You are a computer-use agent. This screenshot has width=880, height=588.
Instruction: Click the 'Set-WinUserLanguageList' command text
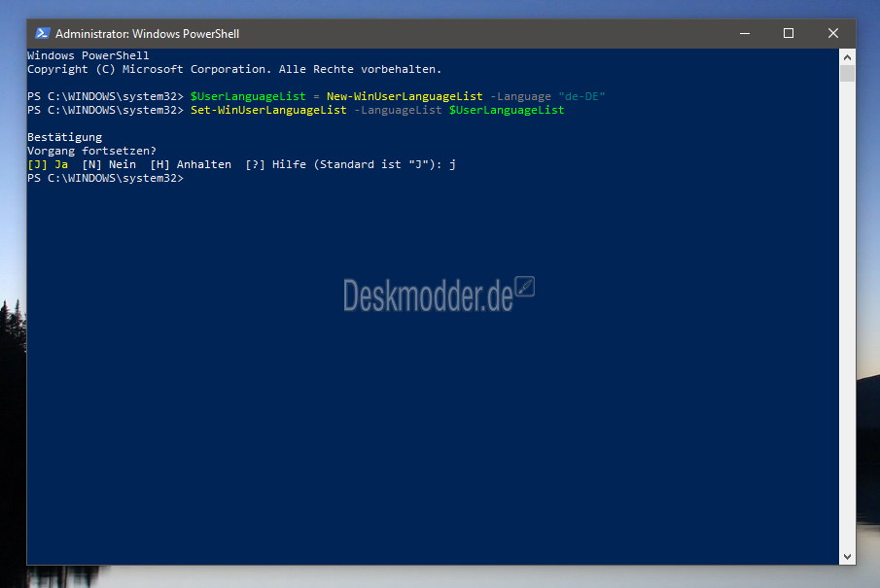[x=268, y=110]
